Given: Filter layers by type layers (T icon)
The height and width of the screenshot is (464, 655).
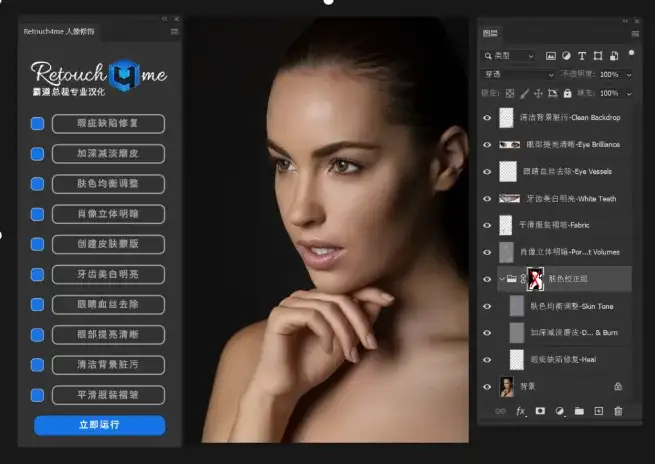Looking at the screenshot, I should pos(581,56).
